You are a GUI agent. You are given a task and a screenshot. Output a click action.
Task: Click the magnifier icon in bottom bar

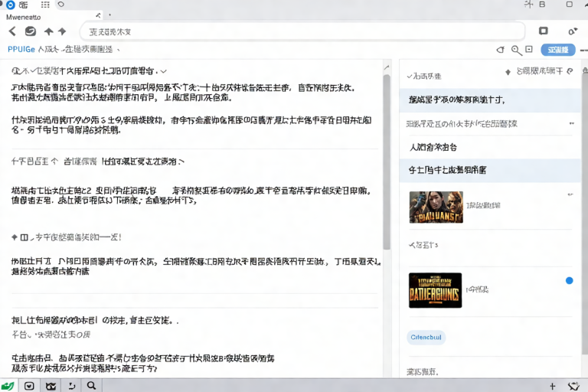click(92, 386)
